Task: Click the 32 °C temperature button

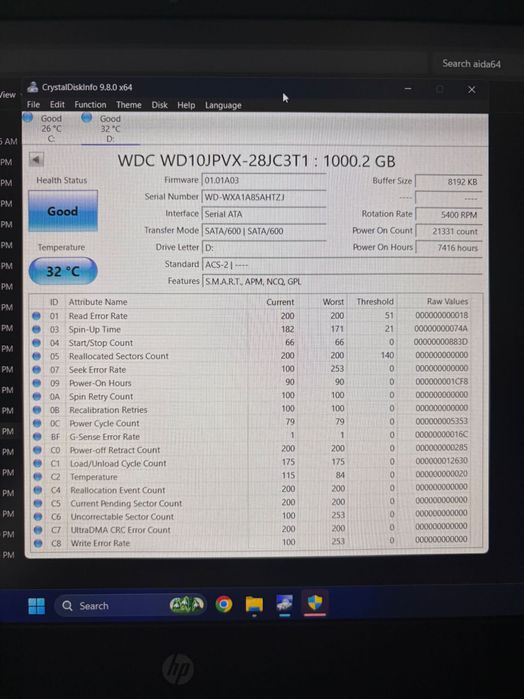Action: (x=63, y=271)
